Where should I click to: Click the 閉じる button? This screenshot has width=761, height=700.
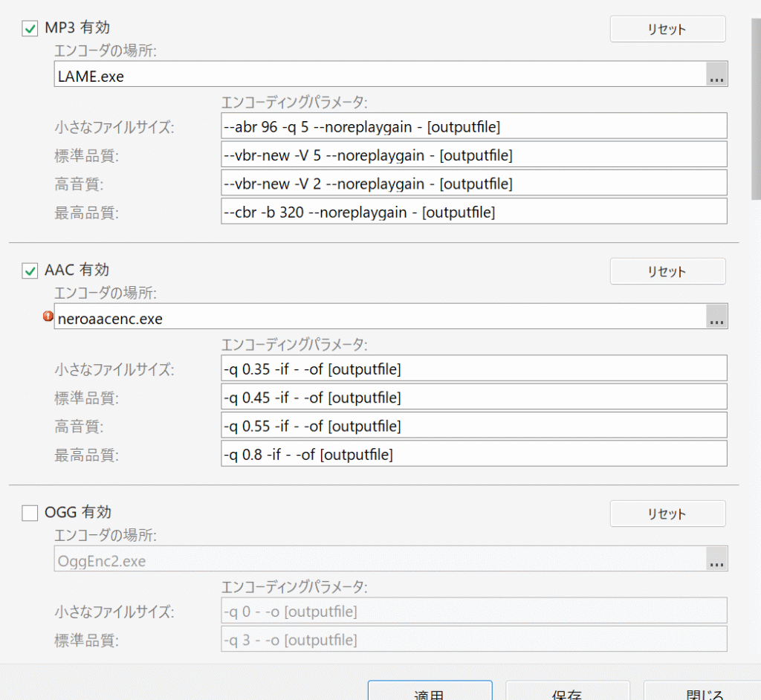pos(702,691)
